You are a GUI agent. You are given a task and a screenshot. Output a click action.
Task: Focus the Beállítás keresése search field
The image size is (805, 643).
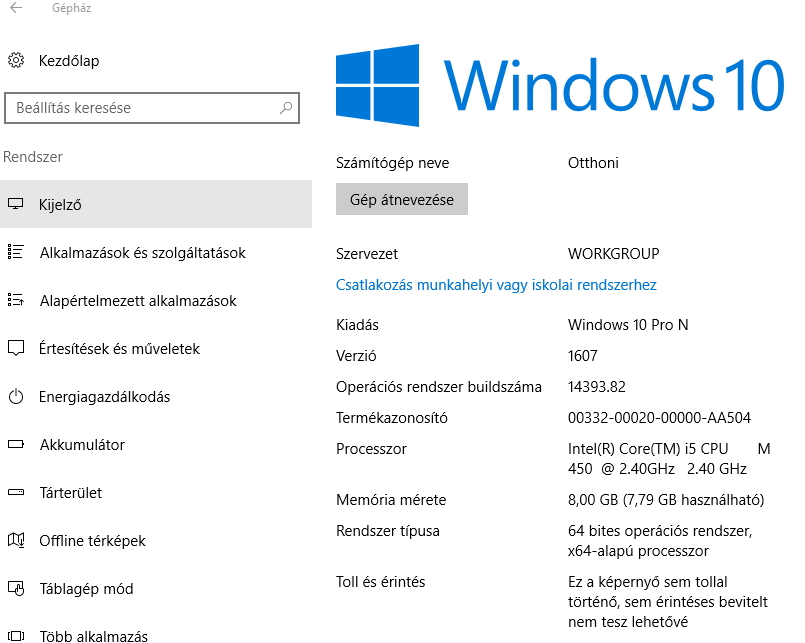coord(152,108)
